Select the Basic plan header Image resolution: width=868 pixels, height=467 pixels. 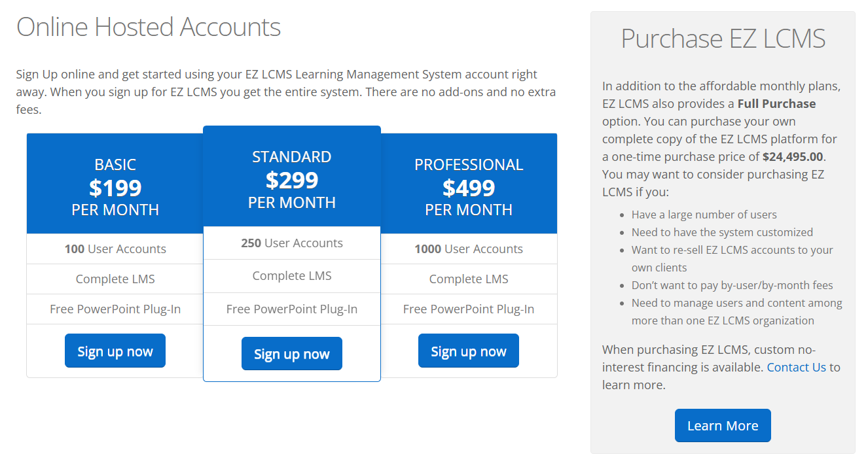tap(115, 164)
